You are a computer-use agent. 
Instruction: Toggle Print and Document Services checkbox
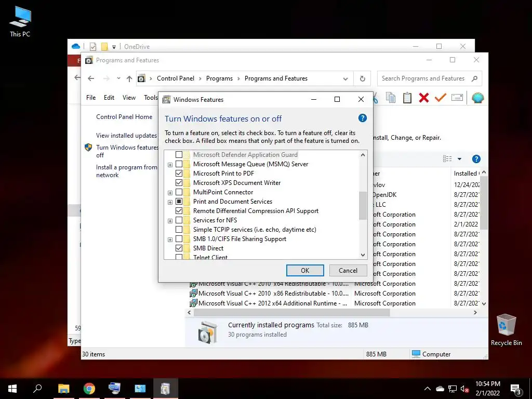coord(179,202)
